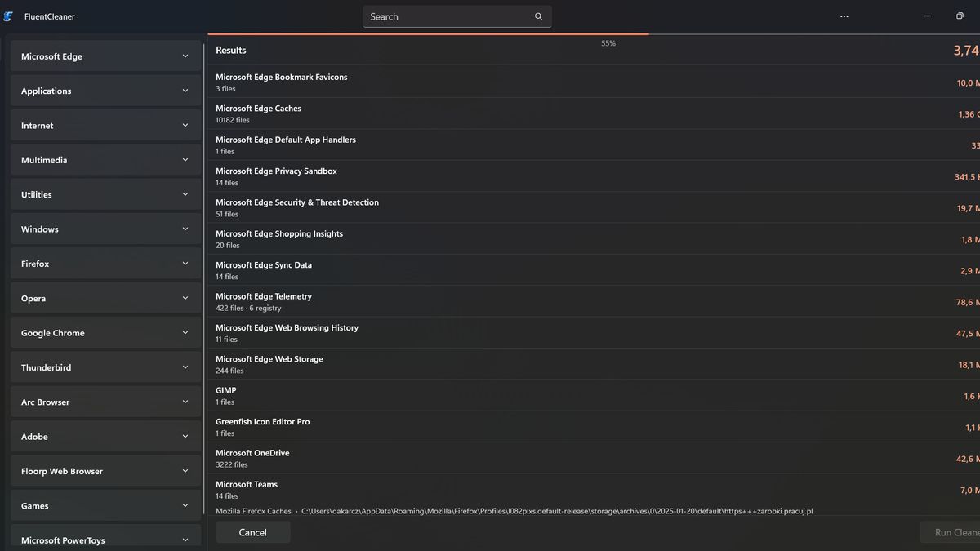The height and width of the screenshot is (551, 980).
Task: Select the Microsoft Teams result
Action: click(x=594, y=490)
